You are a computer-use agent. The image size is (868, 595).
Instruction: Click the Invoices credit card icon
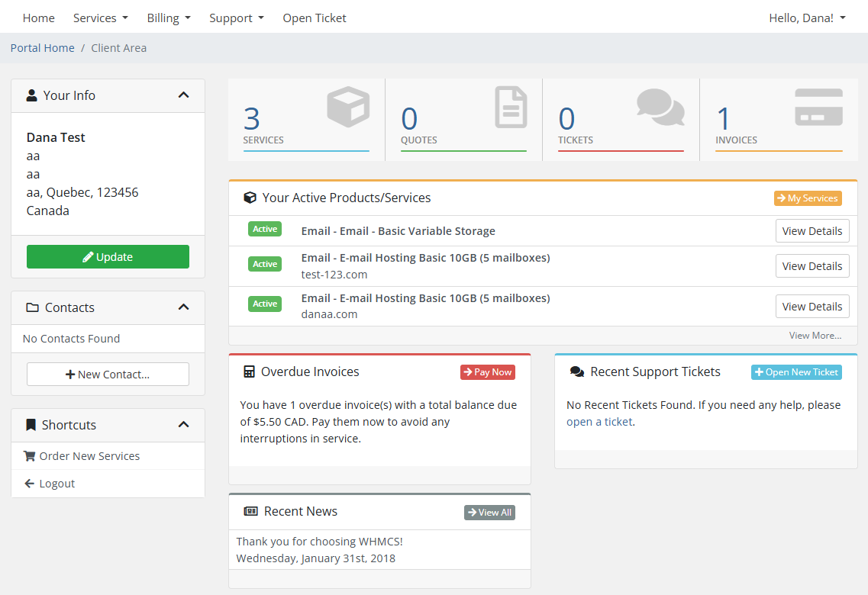tap(818, 108)
